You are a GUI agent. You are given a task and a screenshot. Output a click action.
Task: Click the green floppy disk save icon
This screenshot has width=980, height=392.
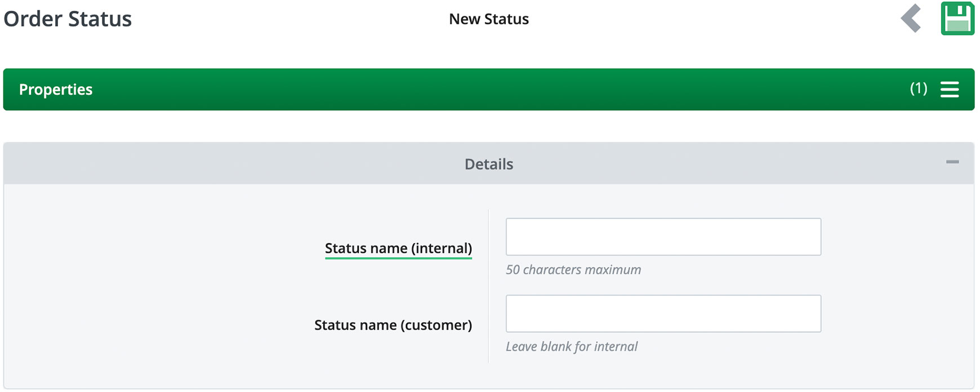tap(957, 19)
